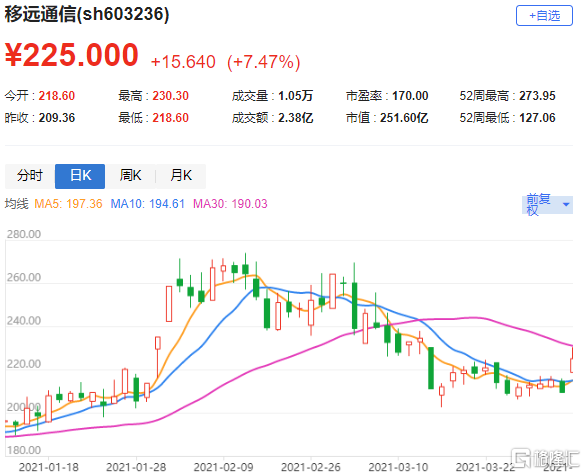Click the latest red candlestick at chart's right edge
Viewport: 586px width, 475px height.
(x=571, y=360)
